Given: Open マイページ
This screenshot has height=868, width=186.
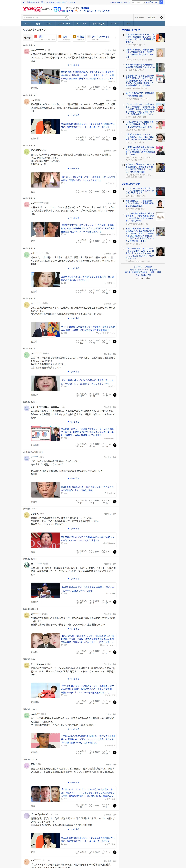Looking at the screenshot, I should (x=139, y=18).
